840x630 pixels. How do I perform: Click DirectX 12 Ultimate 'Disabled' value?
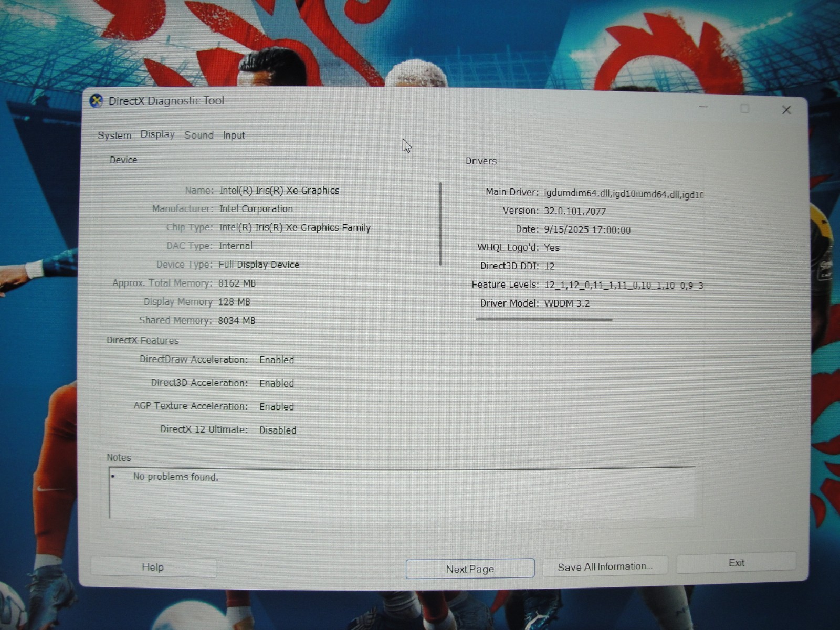(278, 430)
